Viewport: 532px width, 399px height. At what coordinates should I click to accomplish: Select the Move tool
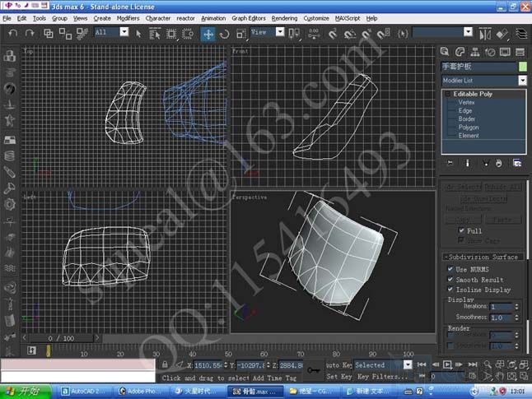[x=208, y=34]
